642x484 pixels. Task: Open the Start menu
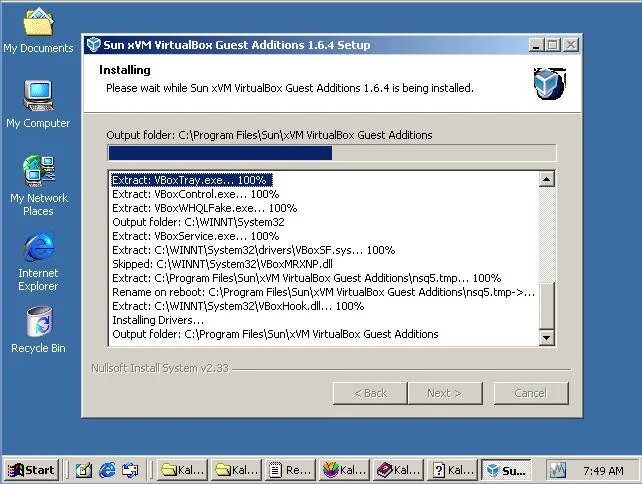coord(32,470)
